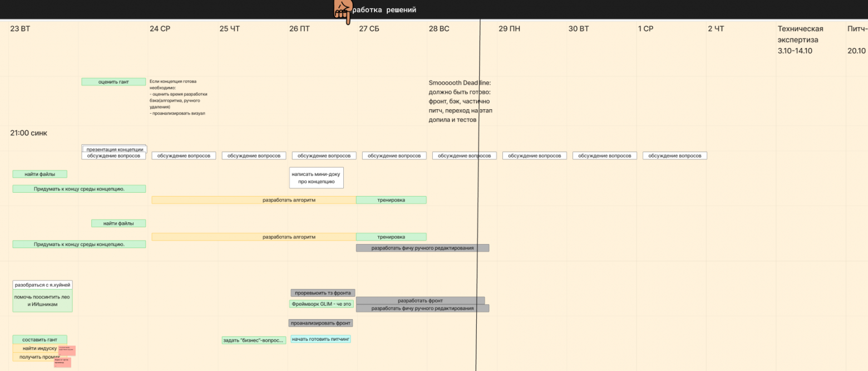Click the 'Техническая экспертиза 3.10-14.10' header

coord(800,40)
